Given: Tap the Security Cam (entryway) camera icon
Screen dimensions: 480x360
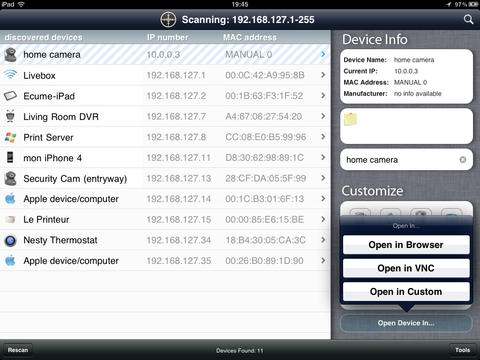Looking at the screenshot, I should point(10,179).
